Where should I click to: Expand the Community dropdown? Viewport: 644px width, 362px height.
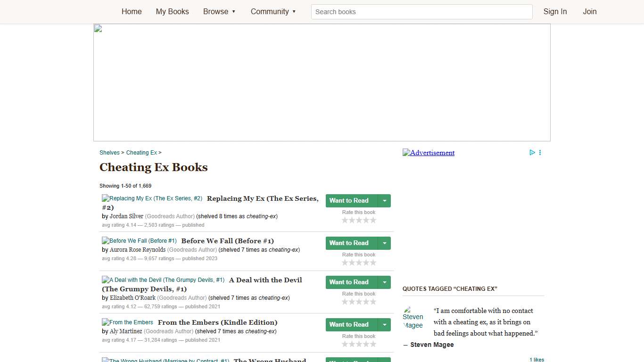(x=273, y=11)
